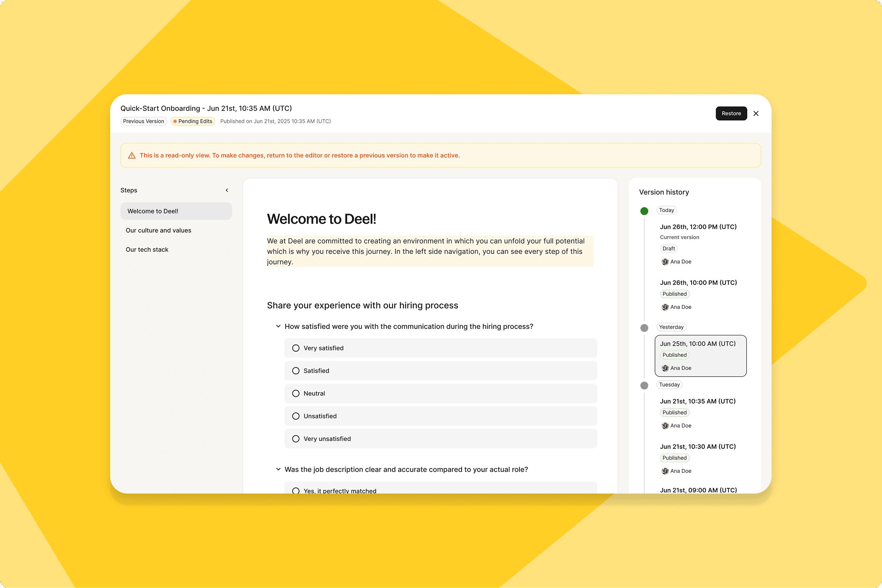Click the highlighted welcome paragraph
The width and height of the screenshot is (882, 588).
(430, 251)
